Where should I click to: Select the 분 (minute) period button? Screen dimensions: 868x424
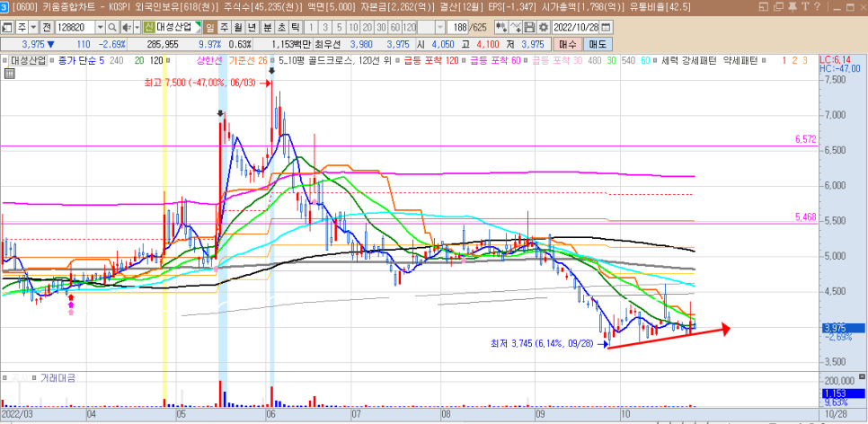pyautogui.click(x=268, y=27)
